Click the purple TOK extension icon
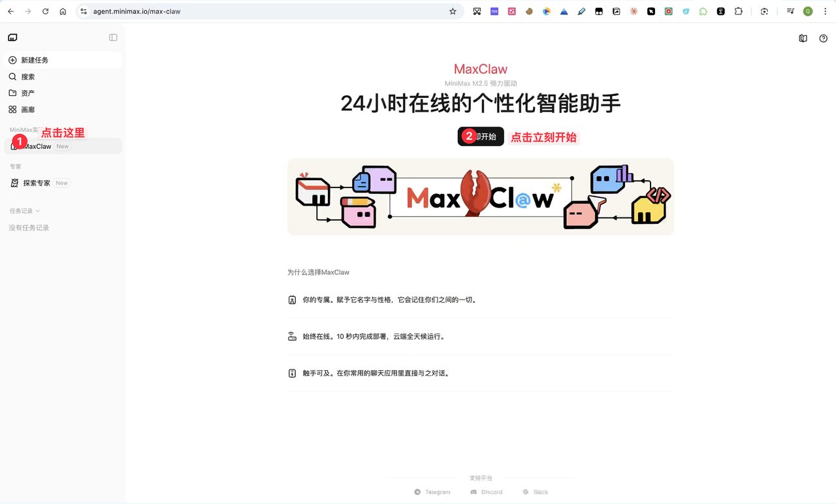 click(494, 11)
